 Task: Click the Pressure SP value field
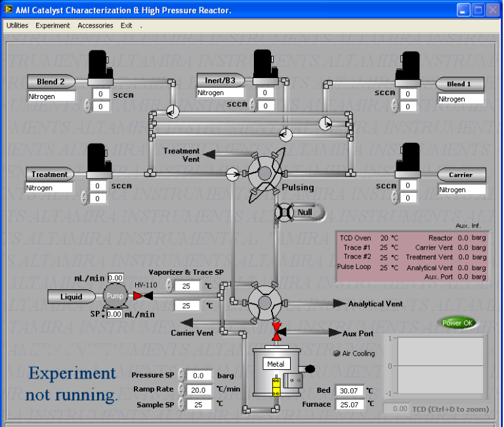[199, 375]
